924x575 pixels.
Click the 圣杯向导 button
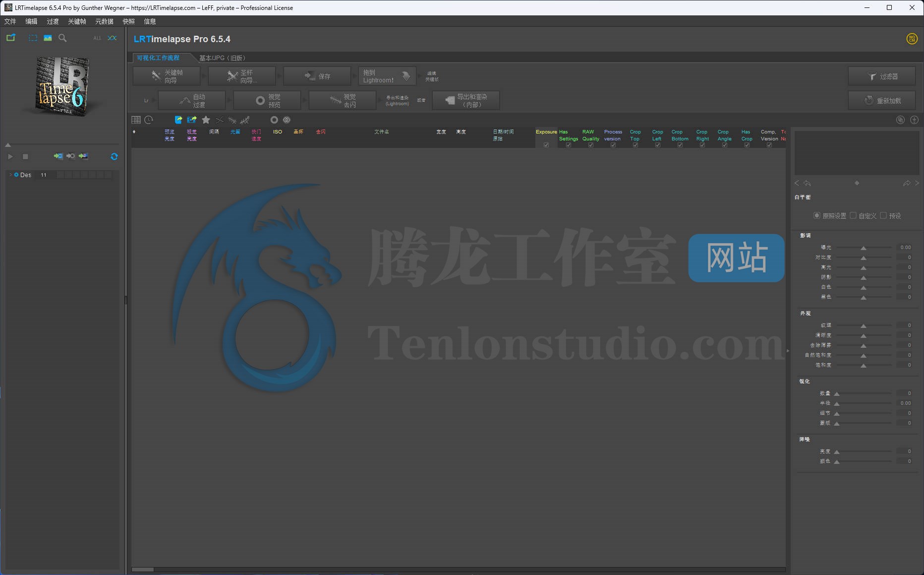(242, 76)
